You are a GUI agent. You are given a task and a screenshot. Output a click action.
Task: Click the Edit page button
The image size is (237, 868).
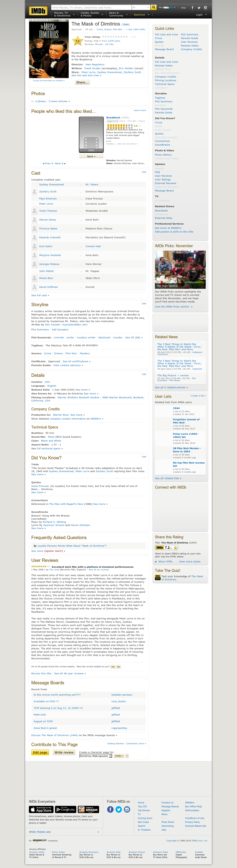click(40, 752)
